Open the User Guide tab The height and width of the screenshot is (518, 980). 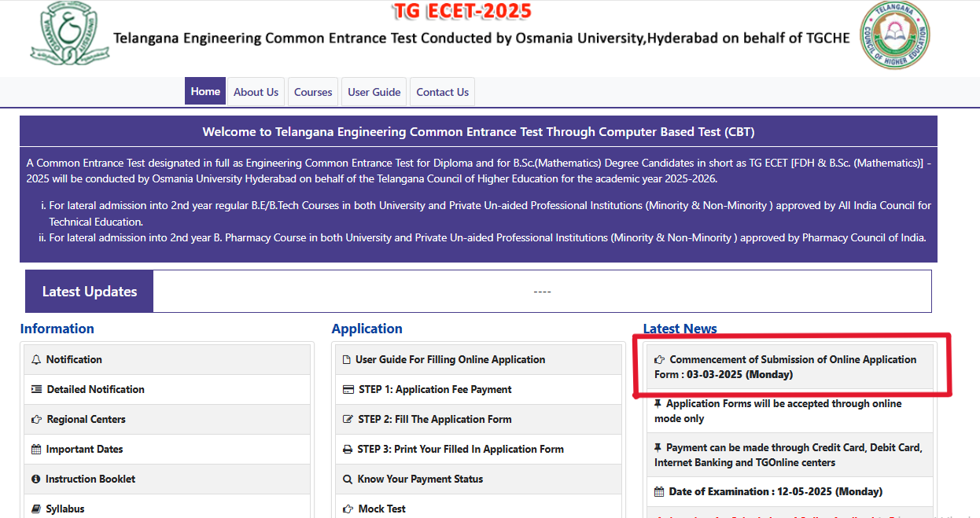(x=374, y=91)
